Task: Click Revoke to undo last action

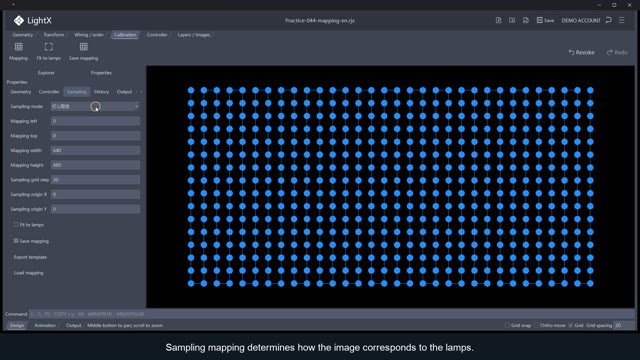Action: 581,52
